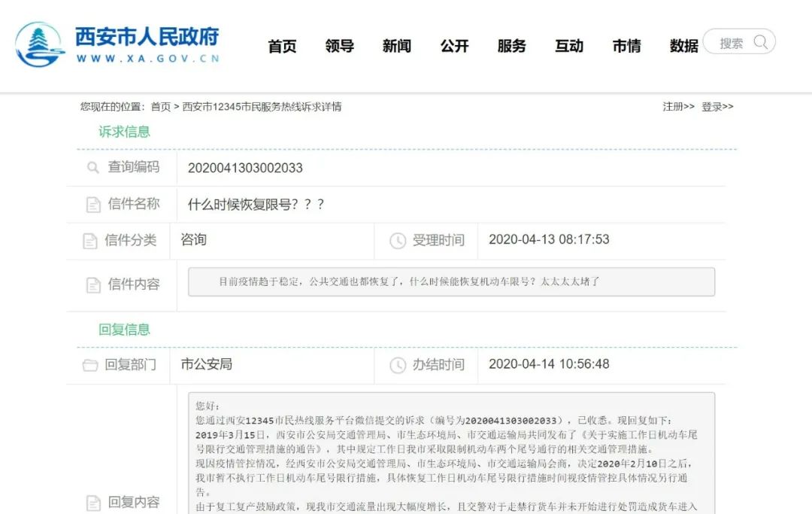Click the reply content text box

coord(452,453)
